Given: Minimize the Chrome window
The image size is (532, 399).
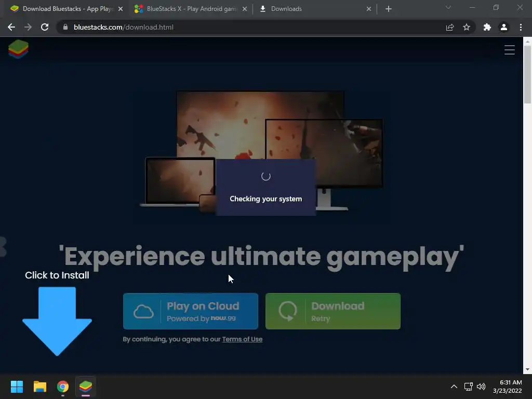Looking at the screenshot, I should pos(472,7).
